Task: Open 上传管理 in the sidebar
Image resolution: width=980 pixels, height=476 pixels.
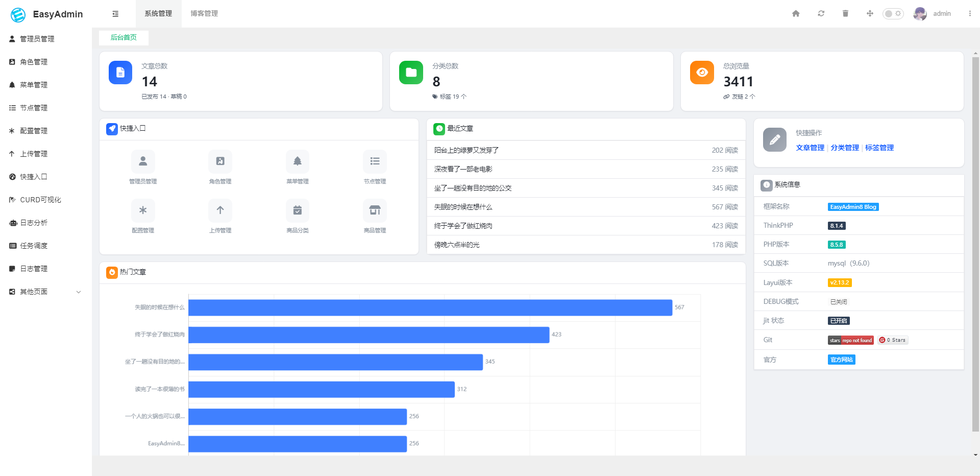Action: [46, 154]
